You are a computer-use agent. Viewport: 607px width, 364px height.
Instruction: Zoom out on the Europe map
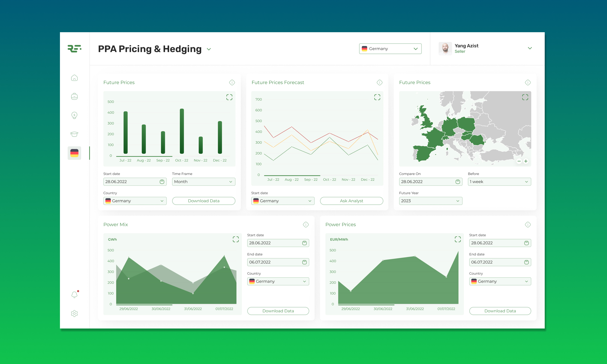point(519,161)
